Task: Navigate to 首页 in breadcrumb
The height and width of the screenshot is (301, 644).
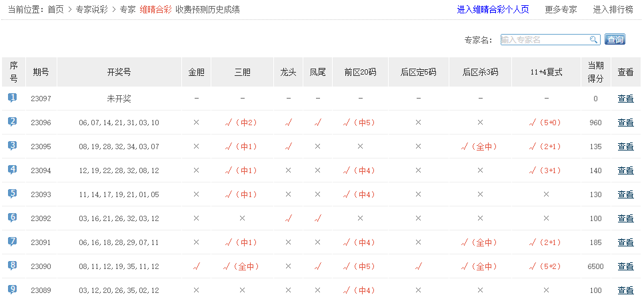Action: (55, 10)
